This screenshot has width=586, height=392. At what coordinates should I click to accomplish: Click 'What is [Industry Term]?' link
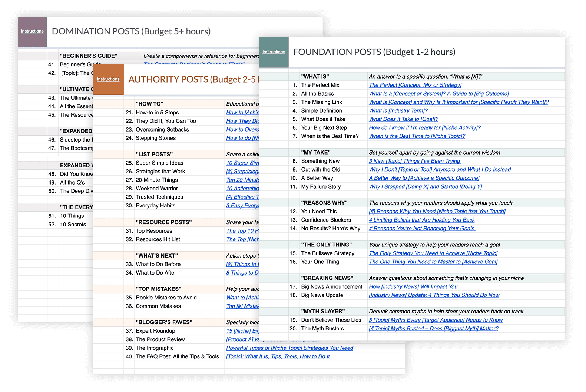click(398, 111)
